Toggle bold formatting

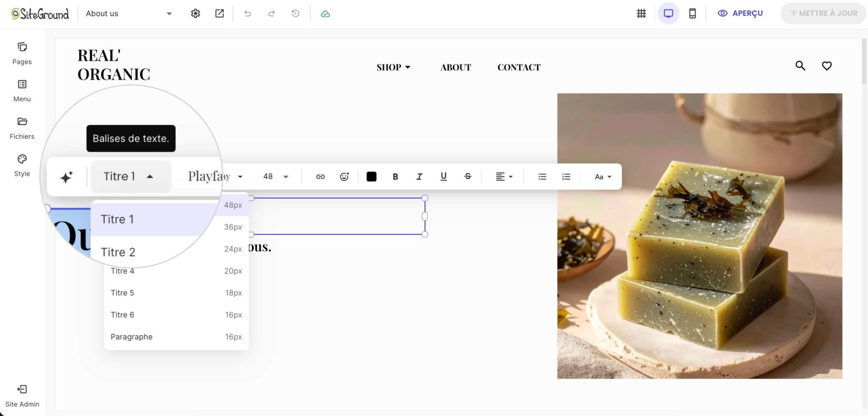click(x=396, y=177)
